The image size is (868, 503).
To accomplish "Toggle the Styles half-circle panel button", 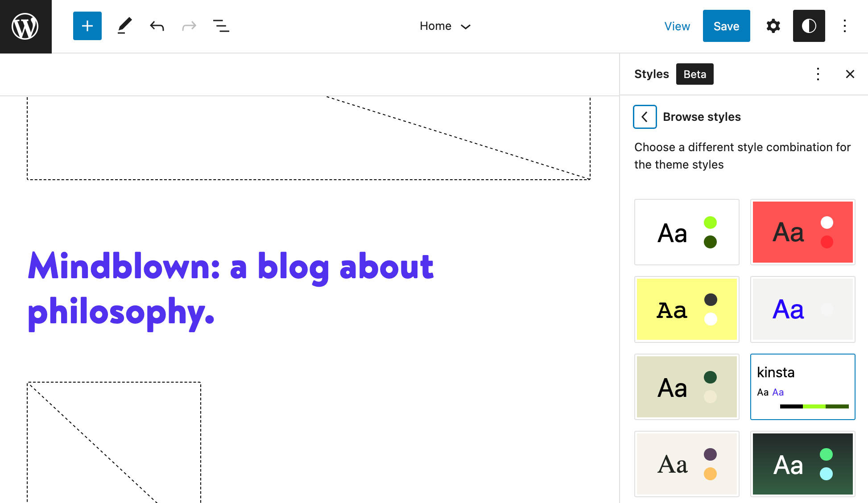I will click(x=809, y=26).
